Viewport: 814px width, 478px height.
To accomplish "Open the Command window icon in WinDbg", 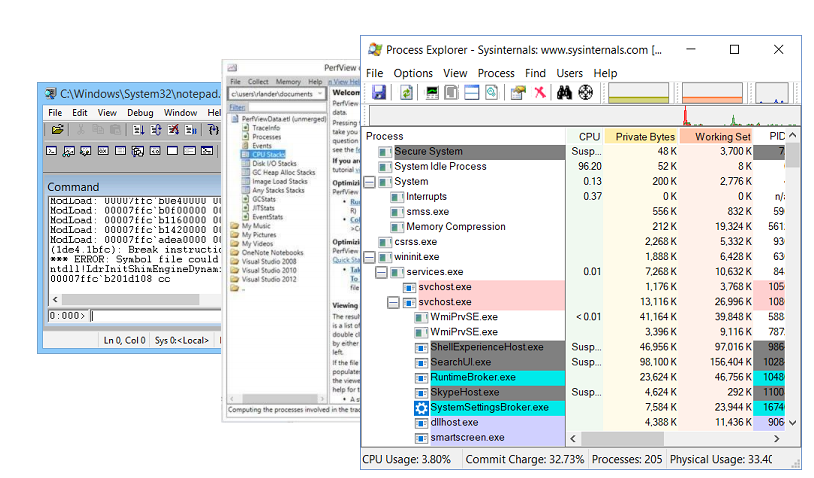I will click(x=51, y=151).
